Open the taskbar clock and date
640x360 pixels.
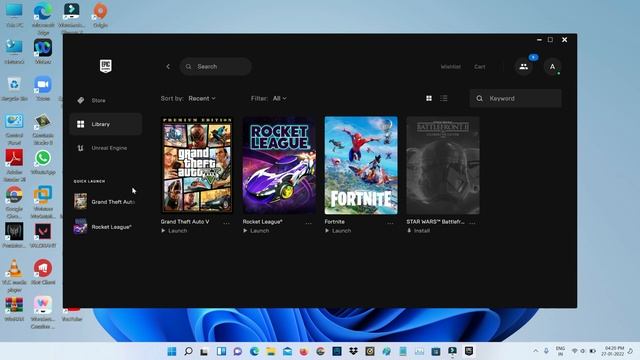click(x=613, y=351)
